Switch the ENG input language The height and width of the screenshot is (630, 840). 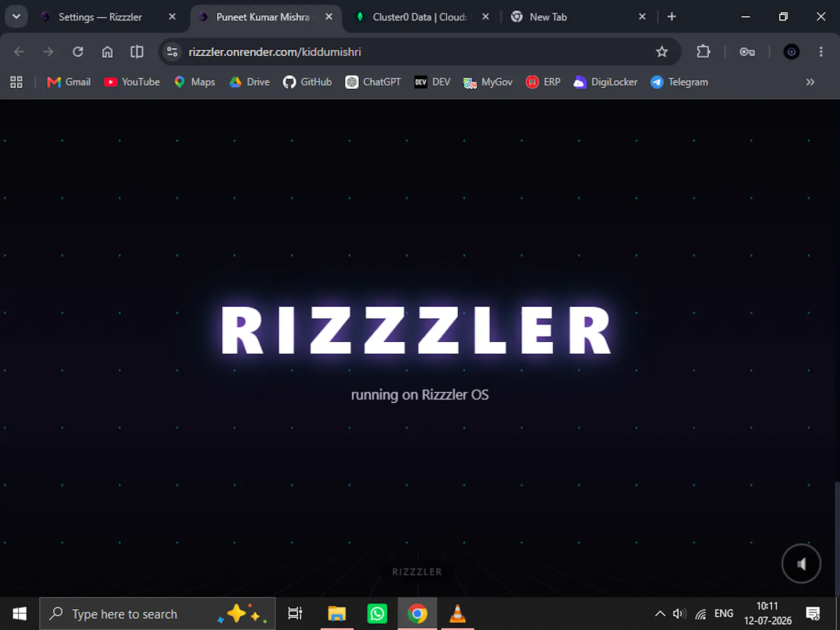[x=723, y=614]
